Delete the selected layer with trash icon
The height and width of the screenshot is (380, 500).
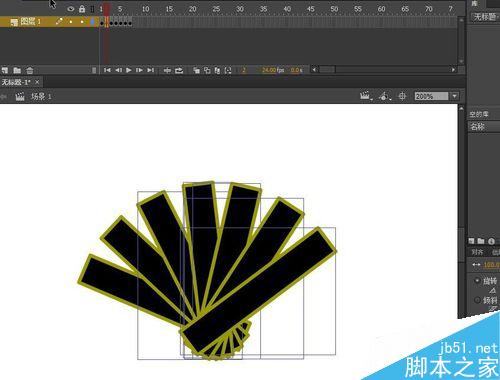[x=30, y=70]
